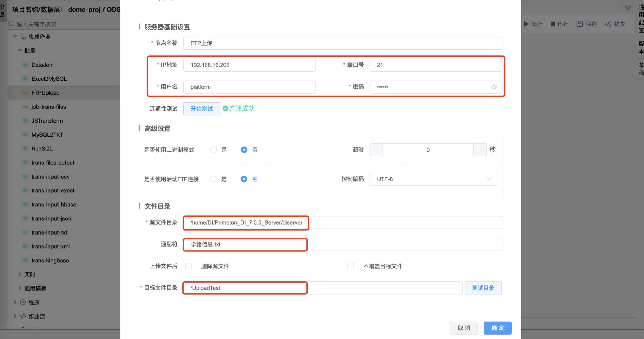Click the Submit paper-plane icon
Image resolution: width=644 pixels, height=339 pixels.
pyautogui.click(x=608, y=24)
